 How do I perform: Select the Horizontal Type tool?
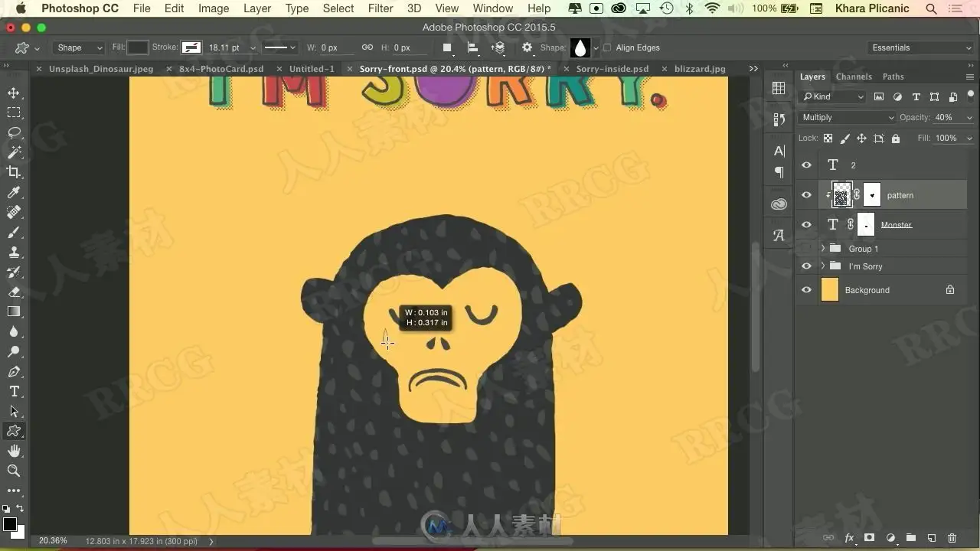tap(14, 391)
